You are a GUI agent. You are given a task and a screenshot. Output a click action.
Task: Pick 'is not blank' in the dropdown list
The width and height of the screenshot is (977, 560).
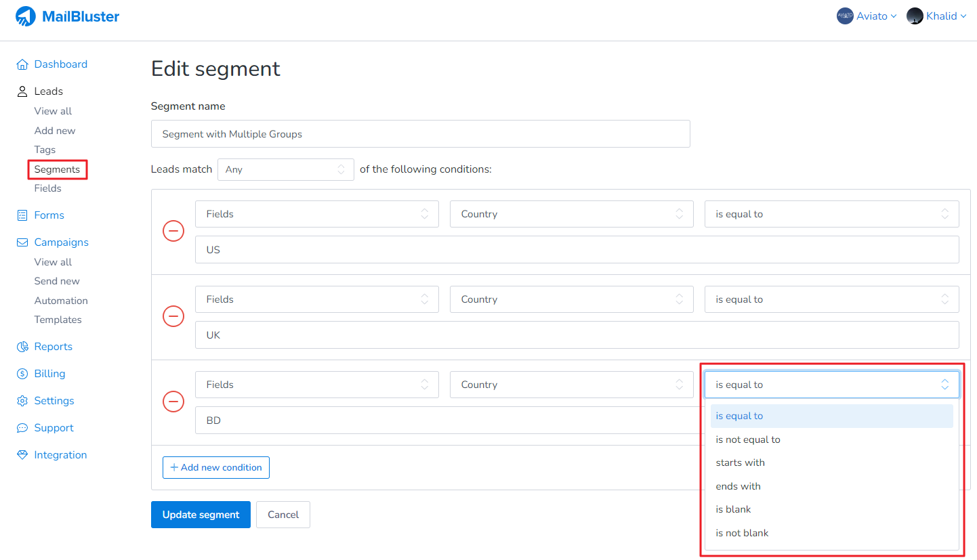742,533
